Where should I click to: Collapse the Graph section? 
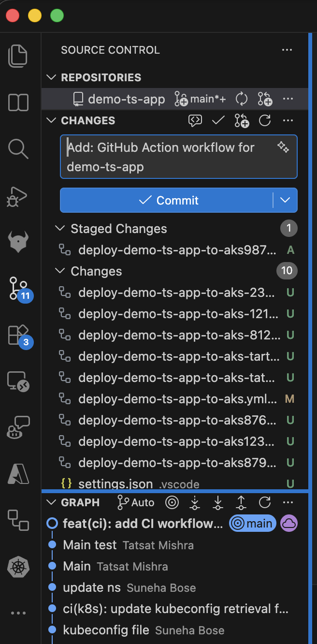(x=51, y=502)
